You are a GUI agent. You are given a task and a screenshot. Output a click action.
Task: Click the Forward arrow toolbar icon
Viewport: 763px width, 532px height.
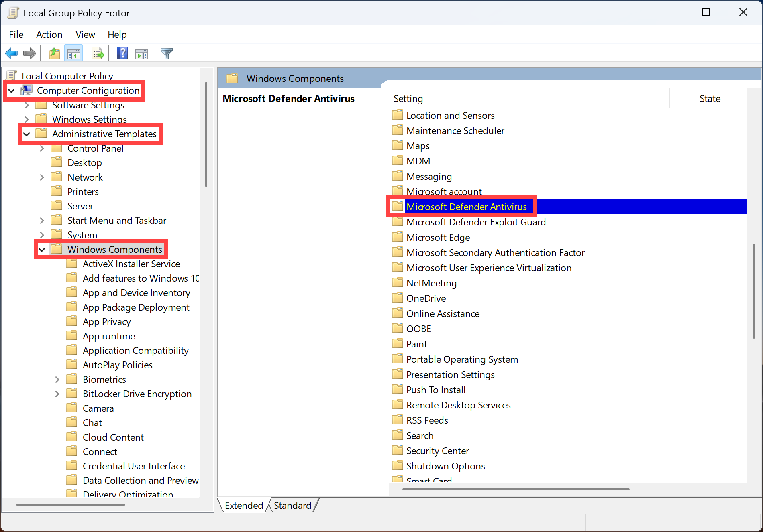coord(30,53)
